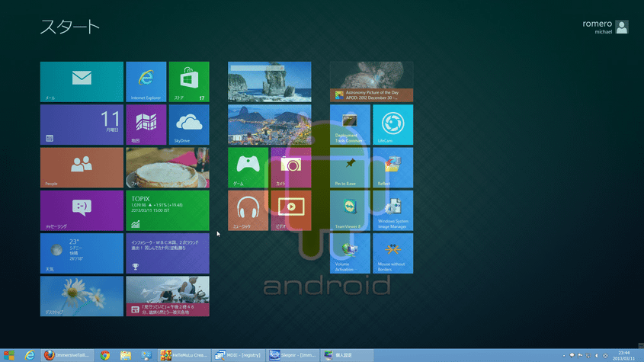Open the Photos tile with cake image
The height and width of the screenshot is (362, 644).
point(168,168)
